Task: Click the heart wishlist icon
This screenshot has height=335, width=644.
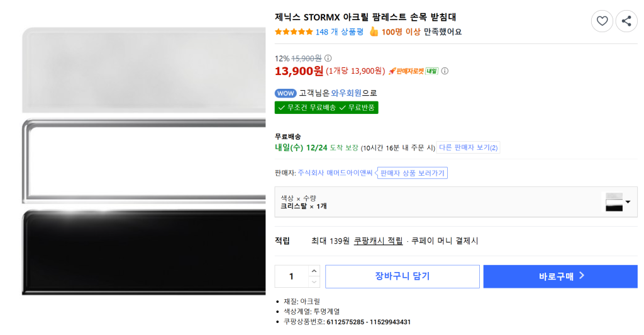Action: pos(602,21)
